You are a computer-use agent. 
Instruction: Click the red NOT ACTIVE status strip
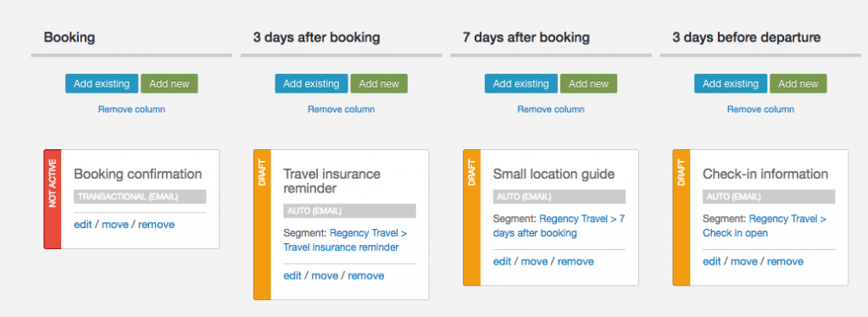click(x=53, y=199)
